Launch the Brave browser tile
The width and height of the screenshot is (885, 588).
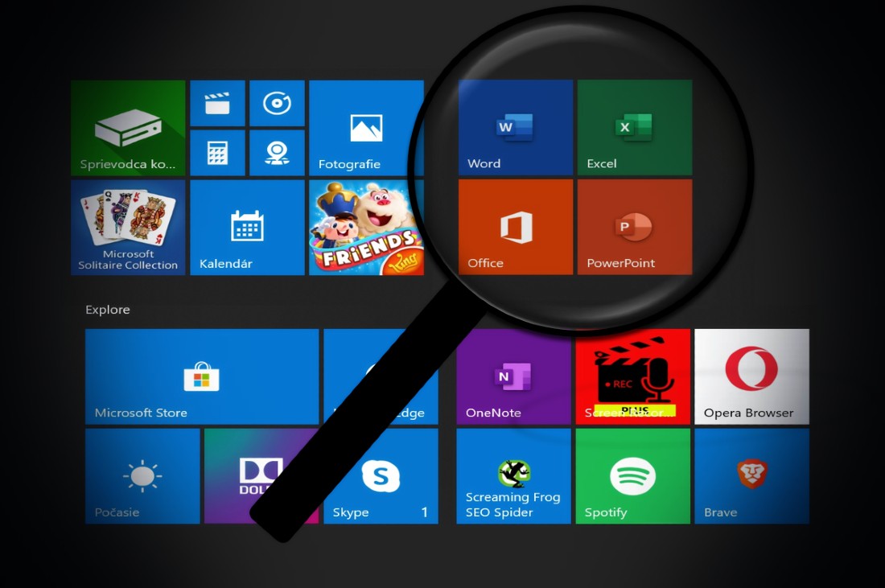pos(751,476)
